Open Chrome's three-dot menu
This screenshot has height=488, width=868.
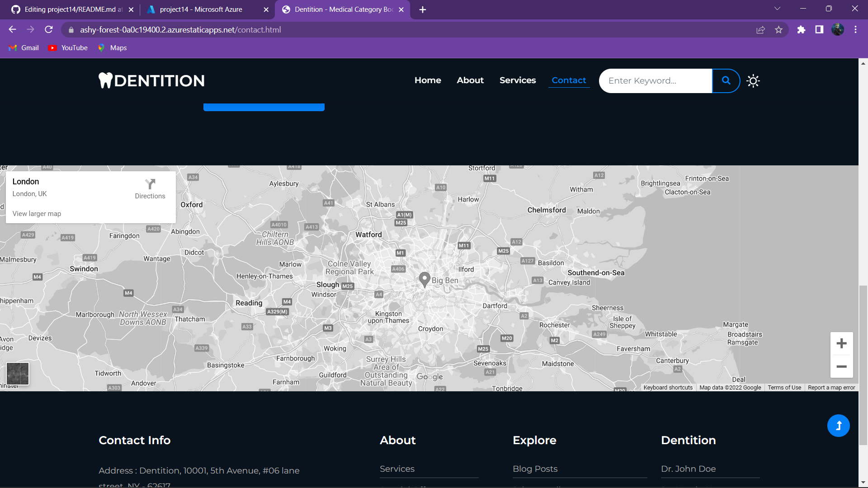pyautogui.click(x=855, y=29)
